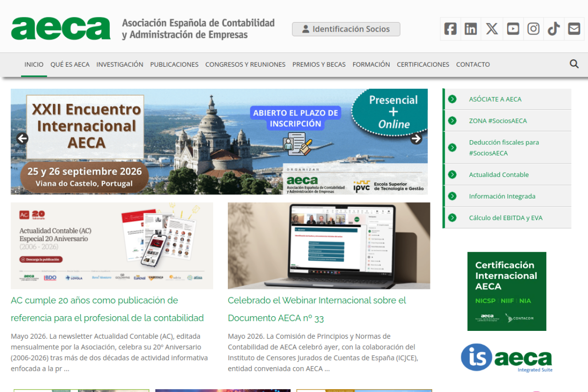Screen dimensions: 588x392
Task: Open the CERTIFICACIONES menu
Action: coord(423,64)
